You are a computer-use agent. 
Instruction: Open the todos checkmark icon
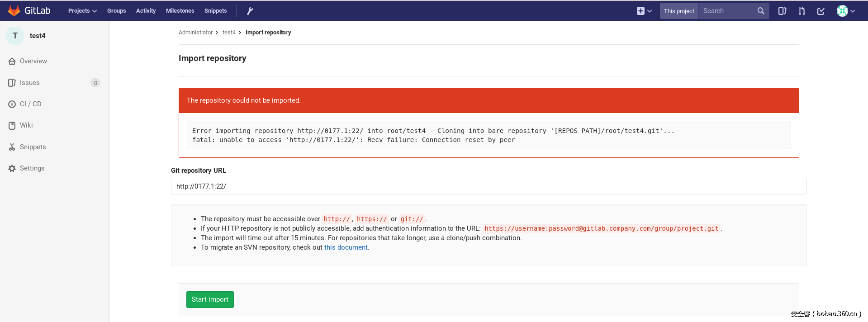[821, 11]
